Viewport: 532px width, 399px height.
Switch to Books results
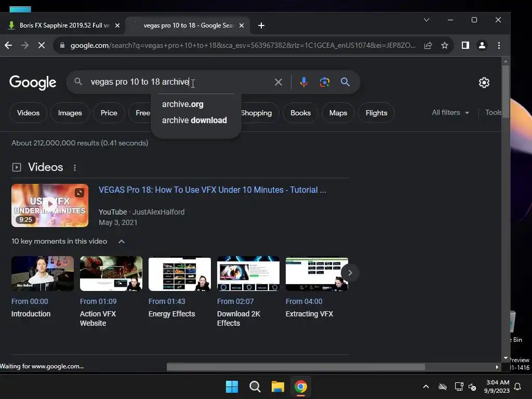pyautogui.click(x=301, y=113)
